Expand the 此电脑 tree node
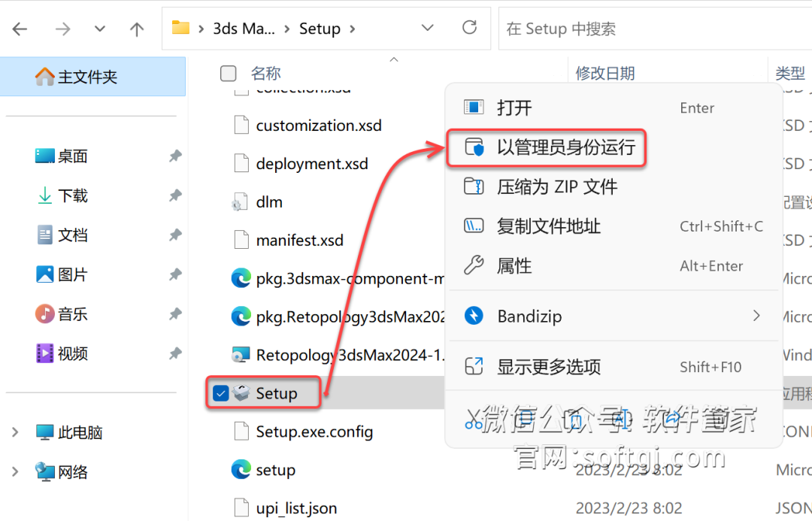Screen dimensions: 812x521 (15, 432)
